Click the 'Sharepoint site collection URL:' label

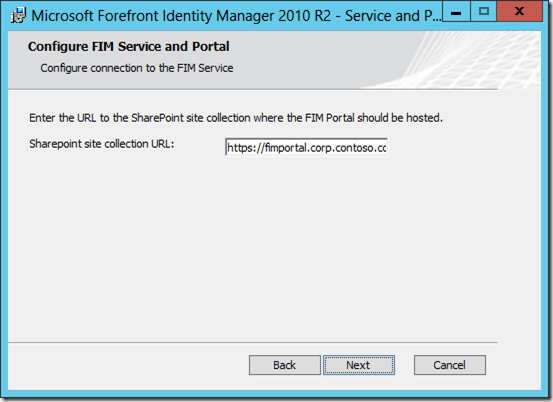102,144
